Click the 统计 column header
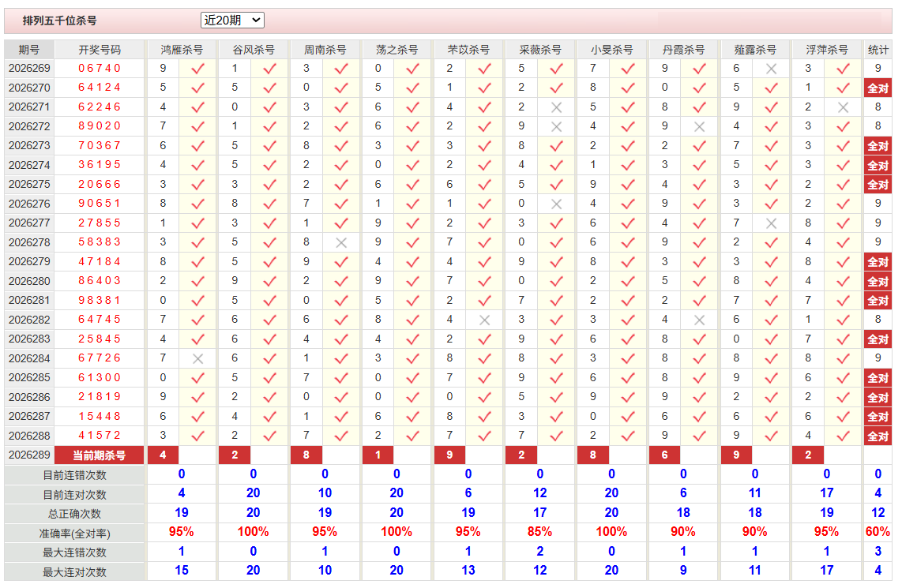This screenshot has width=902, height=588. pos(878,50)
